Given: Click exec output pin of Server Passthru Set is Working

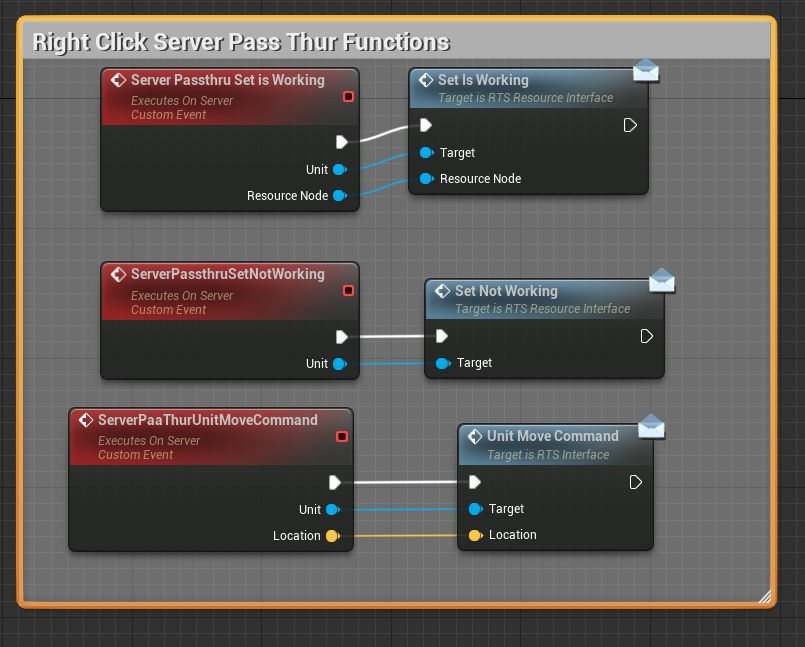Looking at the screenshot, I should (342, 142).
